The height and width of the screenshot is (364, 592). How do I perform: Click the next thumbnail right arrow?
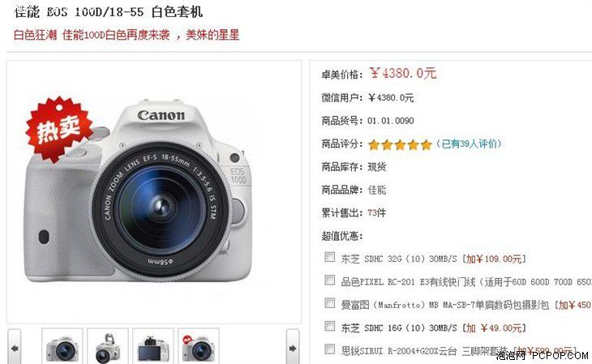(293, 348)
